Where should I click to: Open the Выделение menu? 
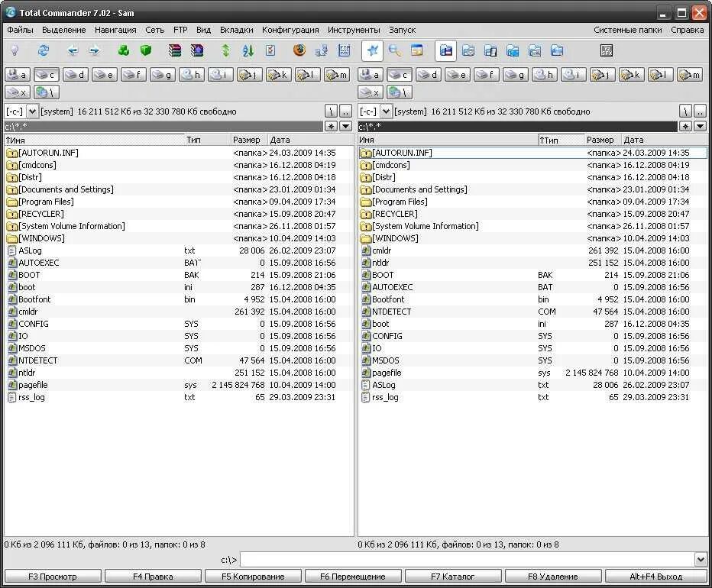point(63,30)
